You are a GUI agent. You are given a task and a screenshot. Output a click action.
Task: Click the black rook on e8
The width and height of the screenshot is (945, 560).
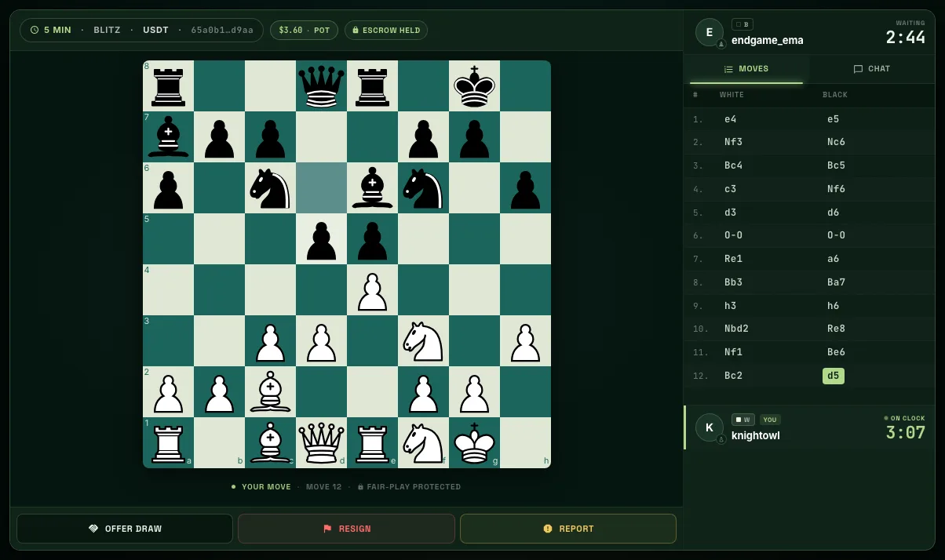372,86
